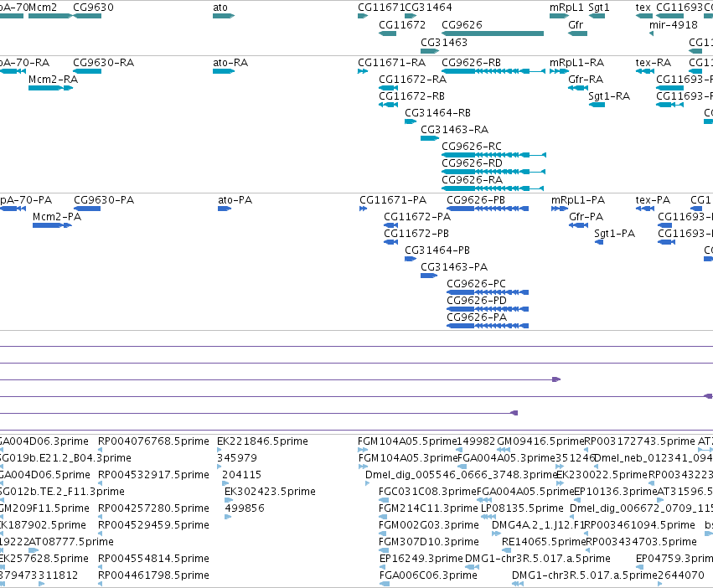Select the 'LP08135.5prime' feature name
Image resolution: width=713 pixels, height=588 pixels.
point(522,508)
